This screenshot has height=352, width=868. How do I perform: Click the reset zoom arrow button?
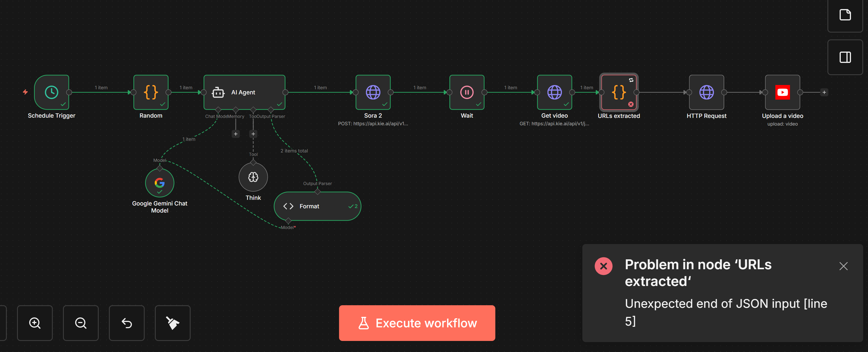tap(126, 323)
